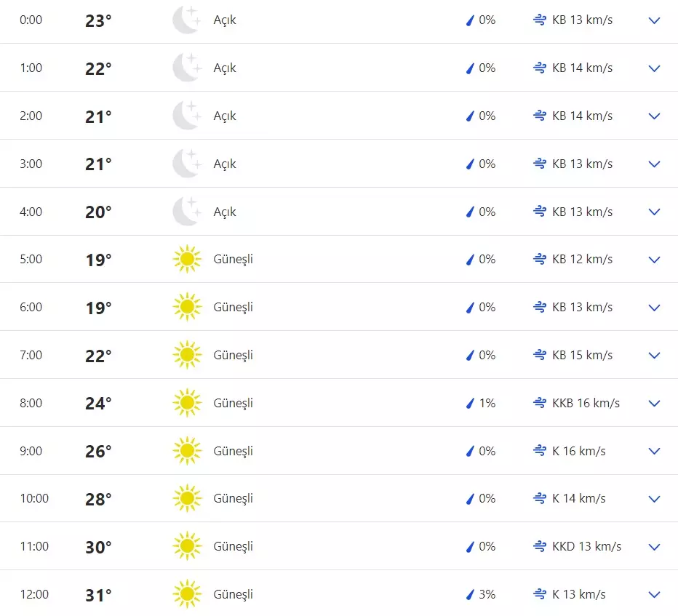Expand the 1:00 row chevron
This screenshot has width=678, height=616.
point(654,68)
